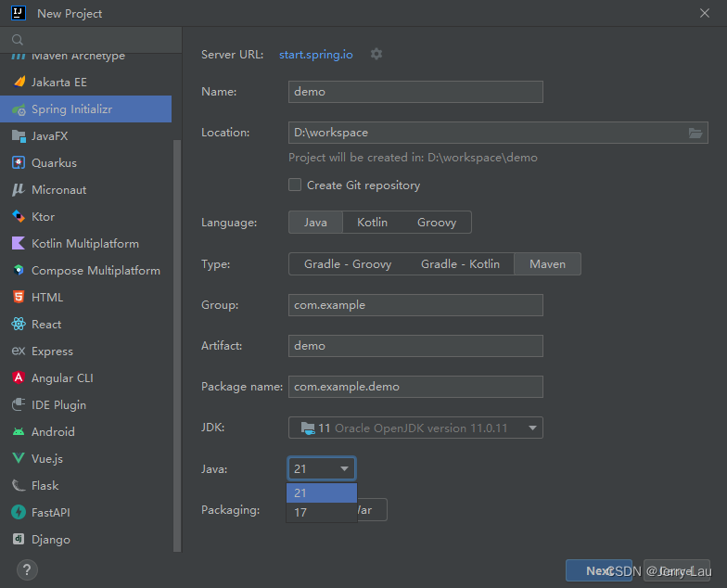Click the Package name field
Screen dimensions: 727x588
click(415, 387)
